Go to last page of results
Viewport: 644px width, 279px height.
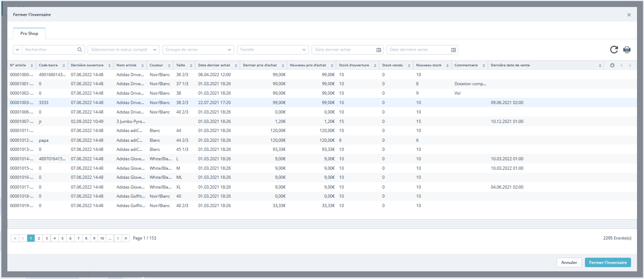point(126,238)
